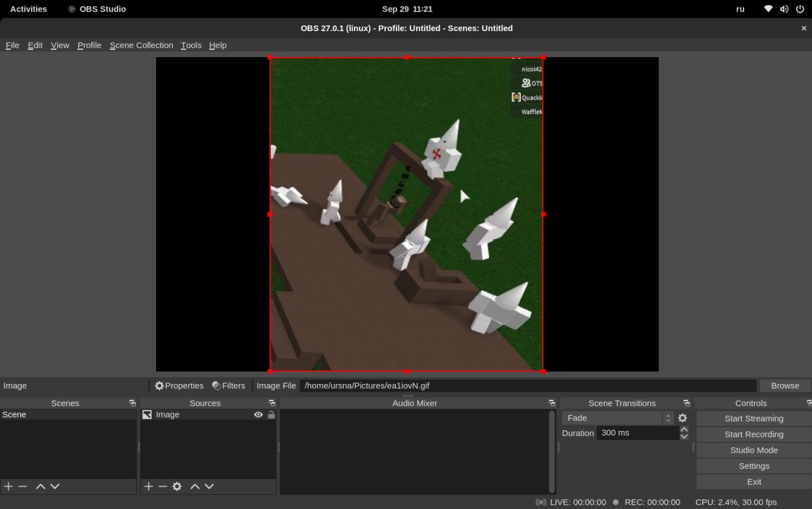Open the View menu

[x=60, y=45]
